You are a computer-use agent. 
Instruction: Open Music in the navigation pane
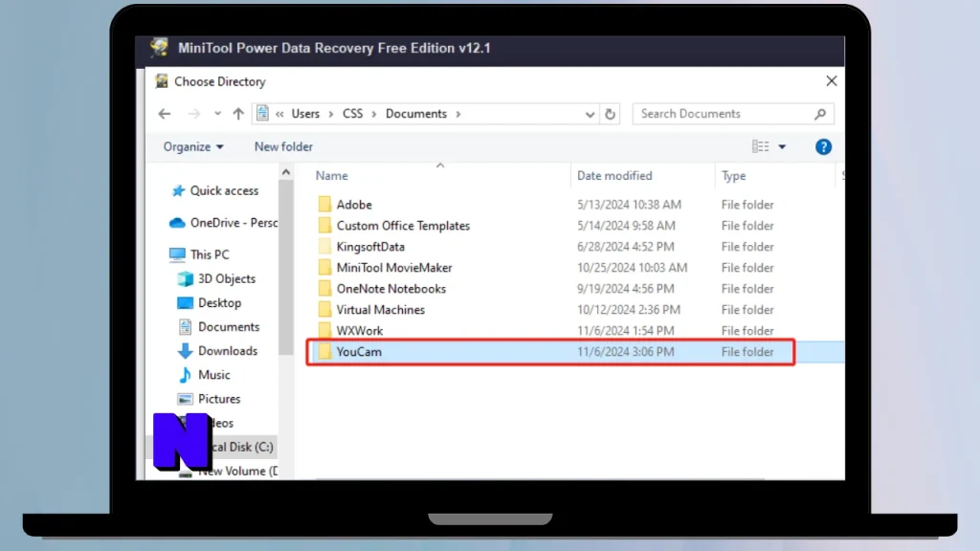click(x=204, y=375)
